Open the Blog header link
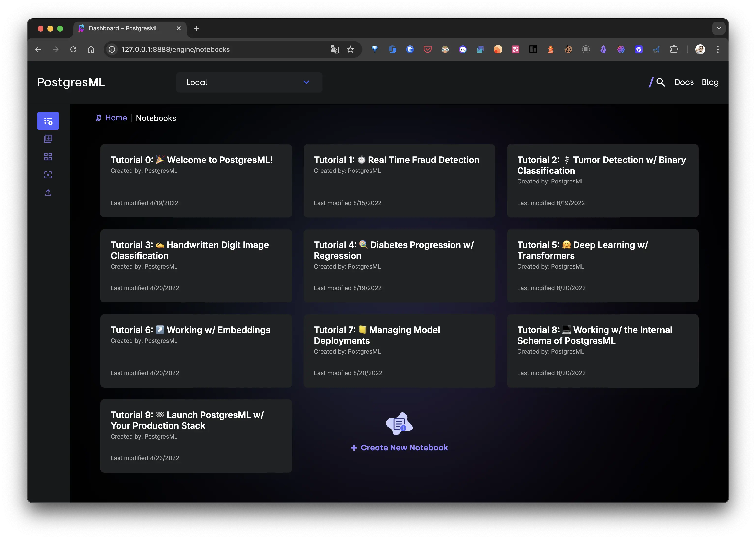The image size is (756, 539). 710,82
